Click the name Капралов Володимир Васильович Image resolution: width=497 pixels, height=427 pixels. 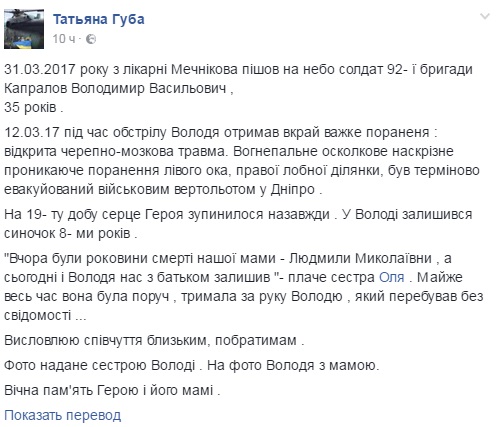tap(115, 88)
